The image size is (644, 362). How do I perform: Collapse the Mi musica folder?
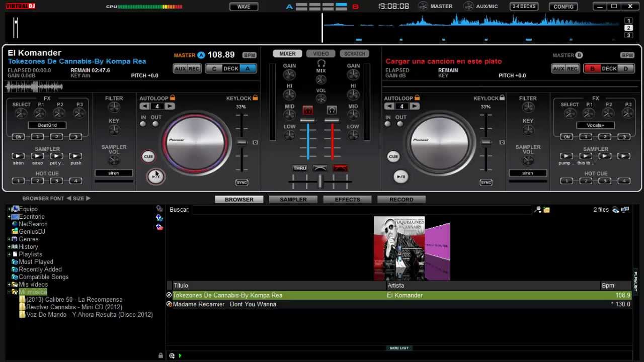[9, 292]
